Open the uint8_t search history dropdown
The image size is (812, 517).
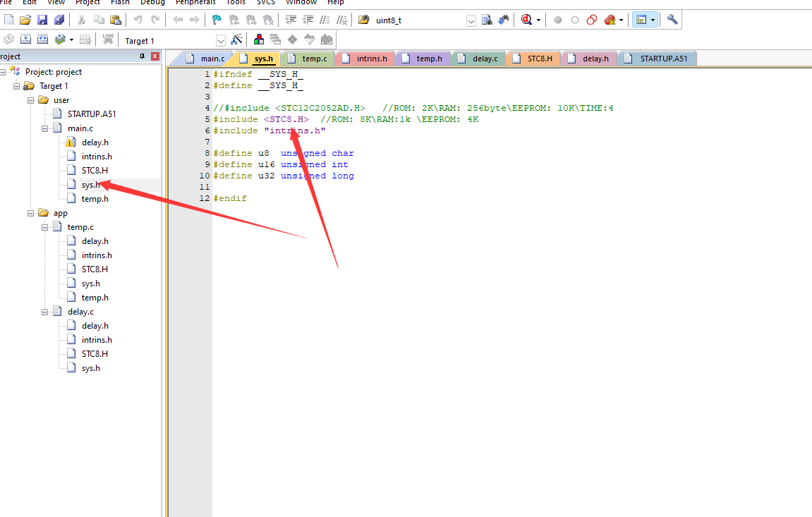(471, 21)
